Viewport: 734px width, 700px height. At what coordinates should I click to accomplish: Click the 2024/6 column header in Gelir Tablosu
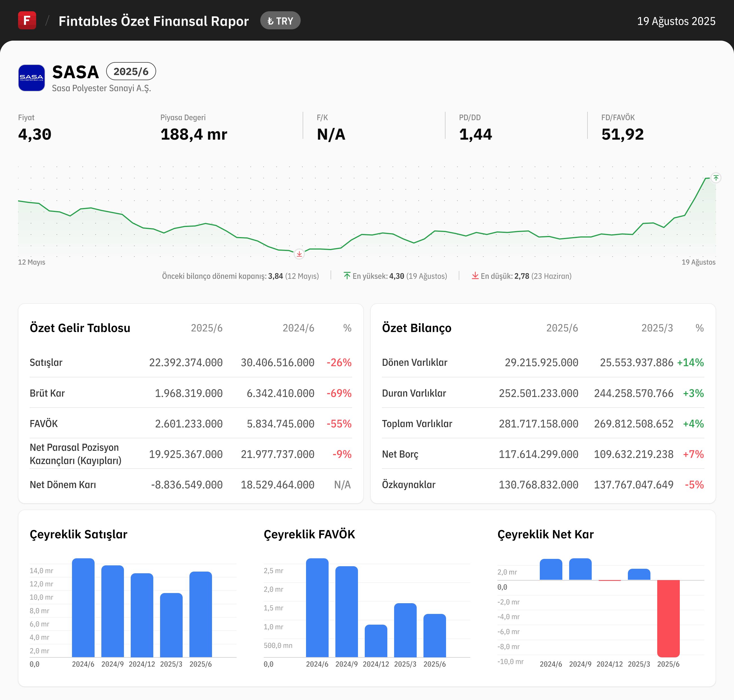pos(298,328)
